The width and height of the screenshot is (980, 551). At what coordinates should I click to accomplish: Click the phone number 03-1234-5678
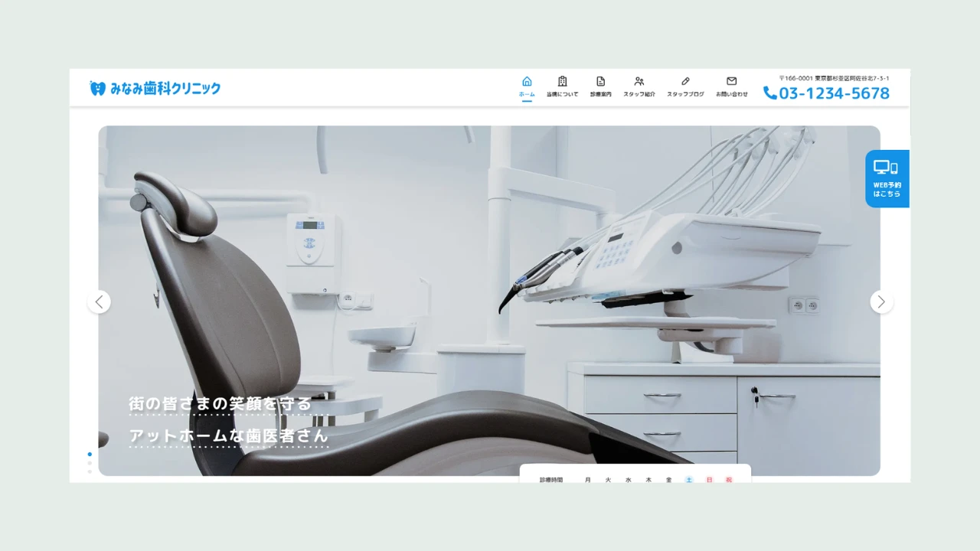pos(834,93)
